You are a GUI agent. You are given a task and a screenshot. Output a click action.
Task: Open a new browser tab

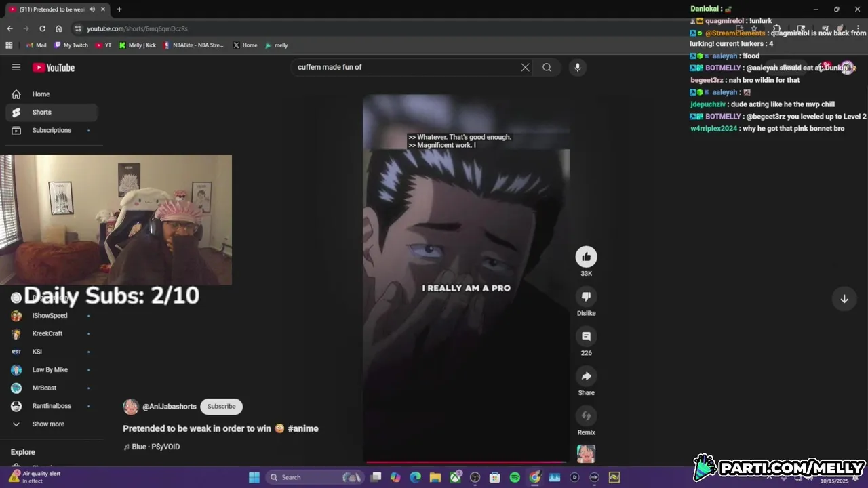(119, 9)
